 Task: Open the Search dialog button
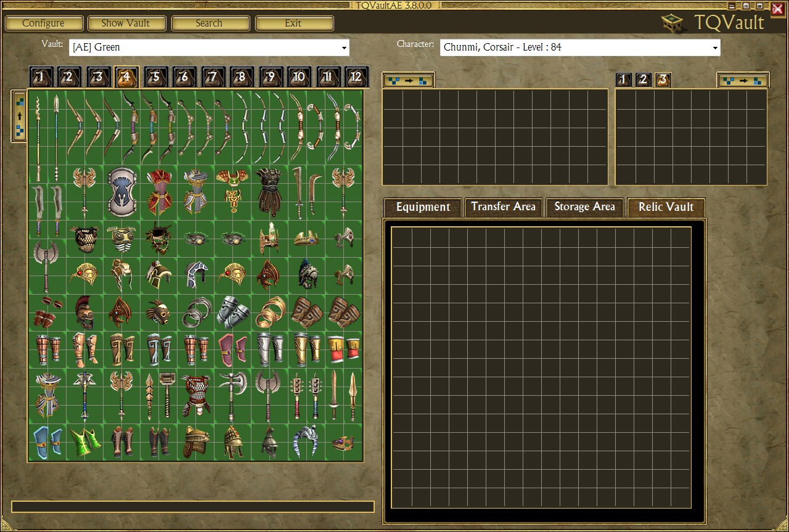210,23
